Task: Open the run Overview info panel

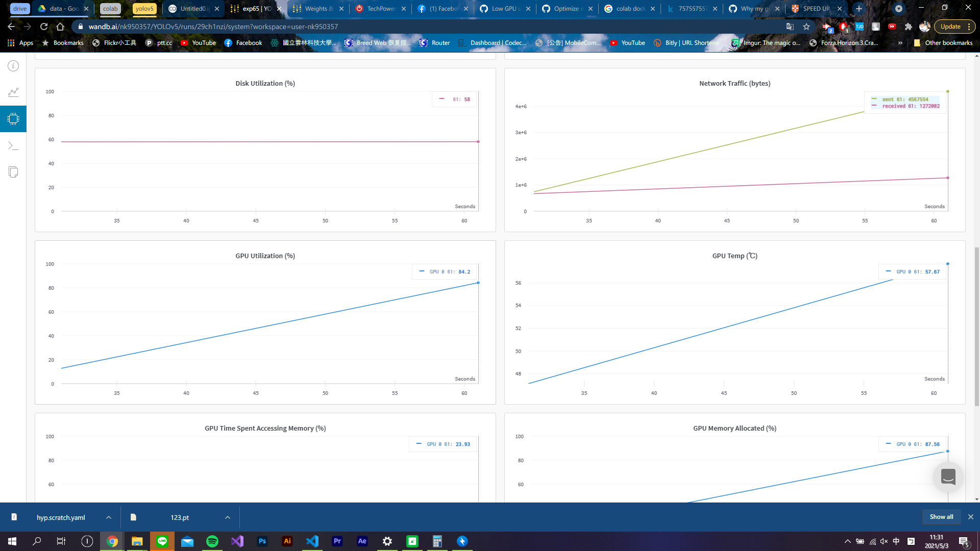Action: point(13,66)
